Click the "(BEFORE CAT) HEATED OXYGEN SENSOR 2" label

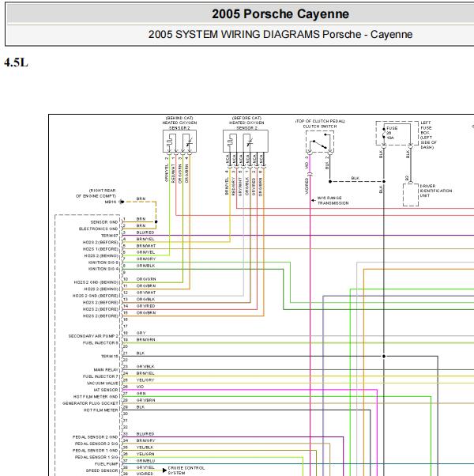point(246,123)
